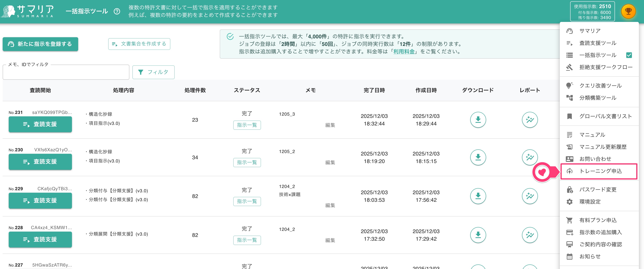This screenshot has height=269, width=644.
Task: Focus the メモ、IDでフィルタ input field
Action: click(x=66, y=72)
